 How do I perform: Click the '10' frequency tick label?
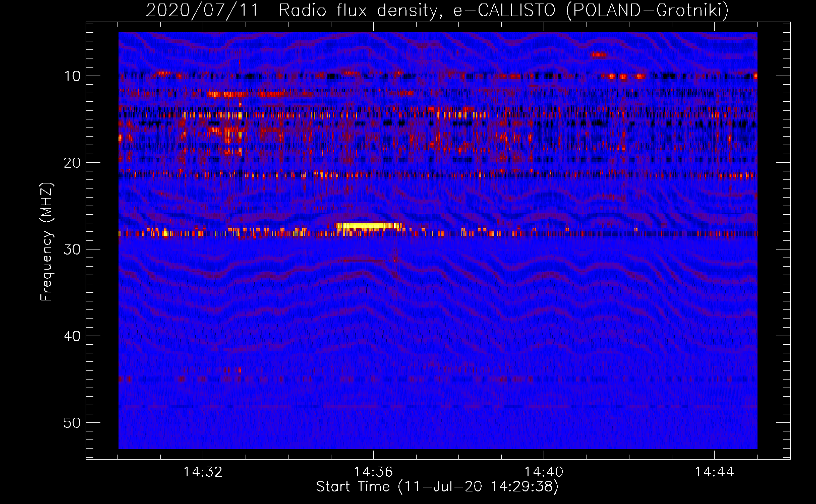(x=73, y=76)
